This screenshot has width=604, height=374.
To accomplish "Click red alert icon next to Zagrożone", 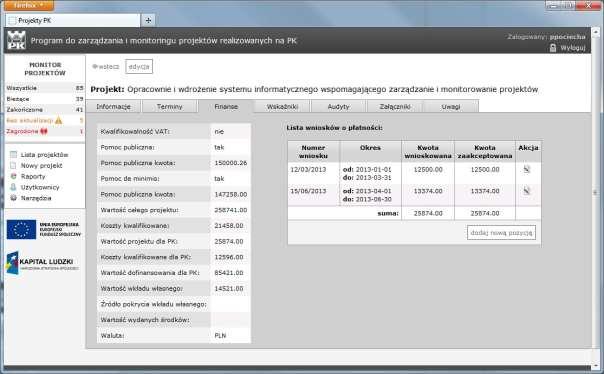I will 44,131.
